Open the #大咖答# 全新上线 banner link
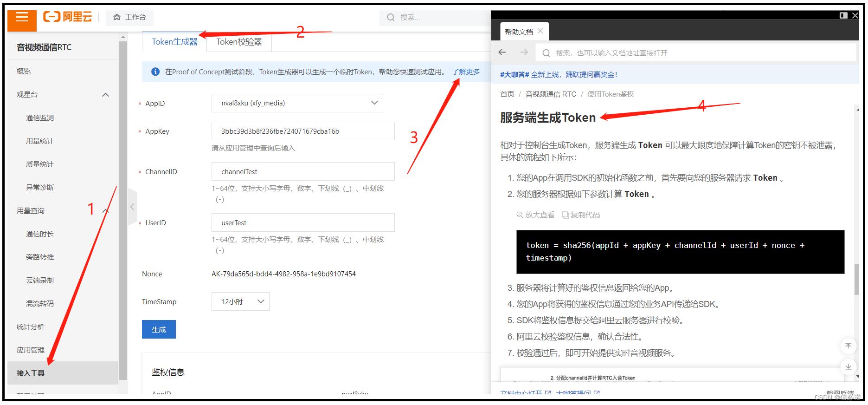The width and height of the screenshot is (868, 405). tap(559, 74)
